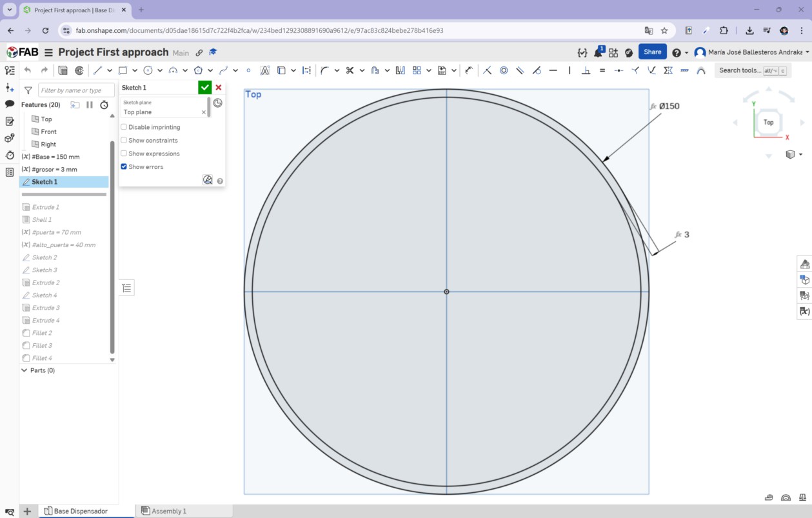Apply the Coincident constraint
Screen dimensions: 812x518
click(487, 70)
